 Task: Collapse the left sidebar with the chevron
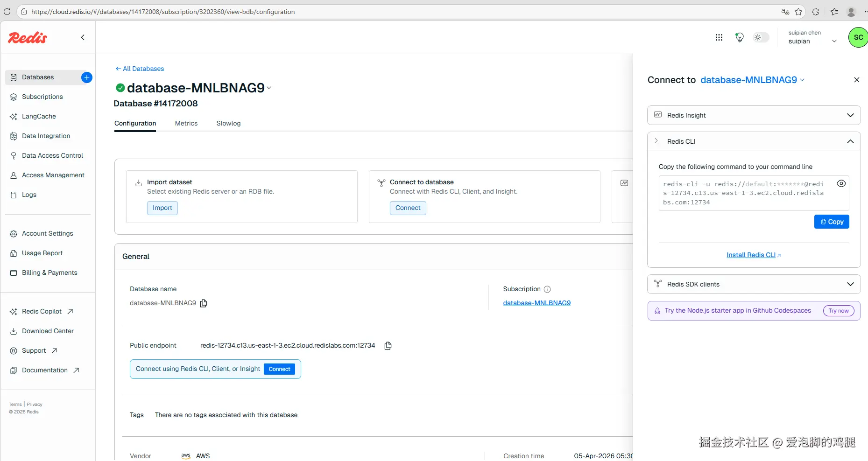pyautogui.click(x=83, y=37)
